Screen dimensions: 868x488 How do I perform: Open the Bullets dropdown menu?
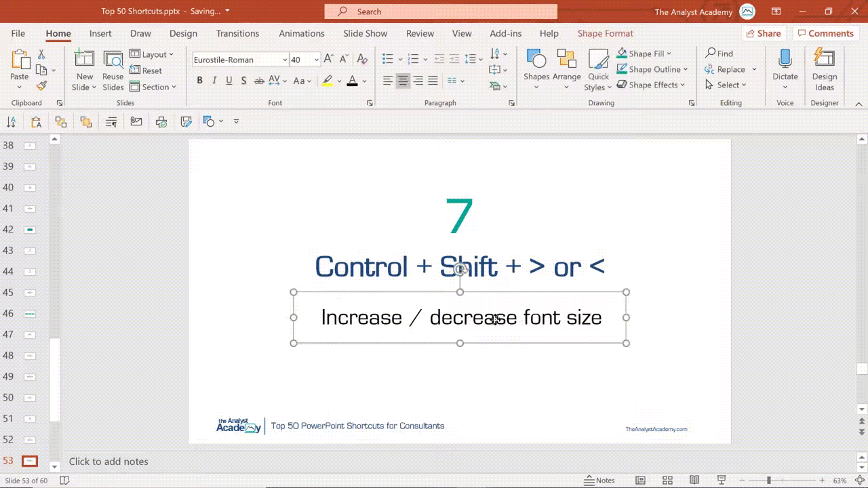tap(400, 58)
